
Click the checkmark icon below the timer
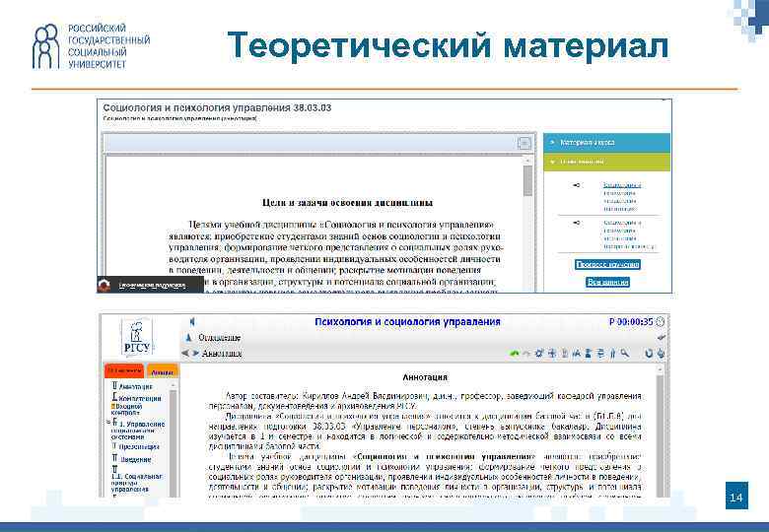point(662,338)
